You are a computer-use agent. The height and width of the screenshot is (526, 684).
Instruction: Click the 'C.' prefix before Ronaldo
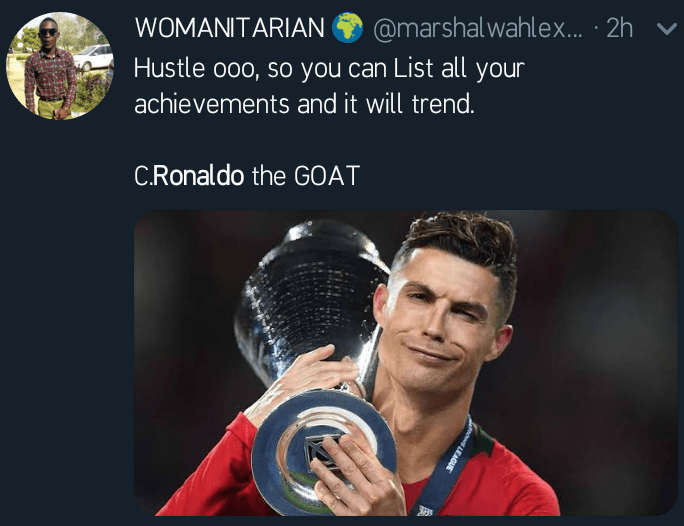point(143,176)
